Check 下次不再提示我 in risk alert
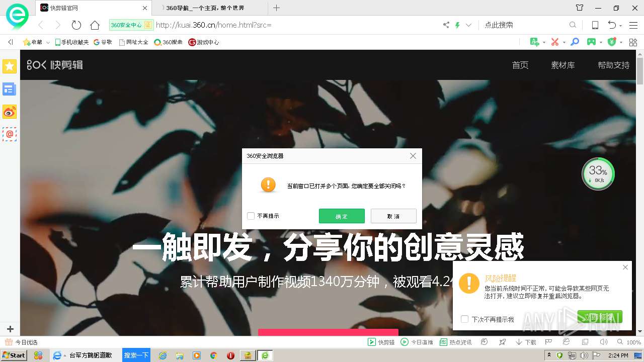The height and width of the screenshot is (362, 644). tap(465, 319)
